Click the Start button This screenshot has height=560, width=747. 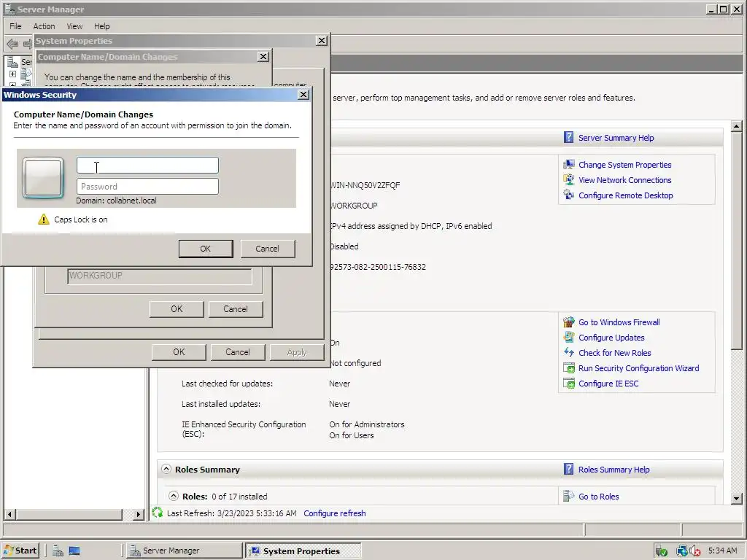tap(20, 551)
